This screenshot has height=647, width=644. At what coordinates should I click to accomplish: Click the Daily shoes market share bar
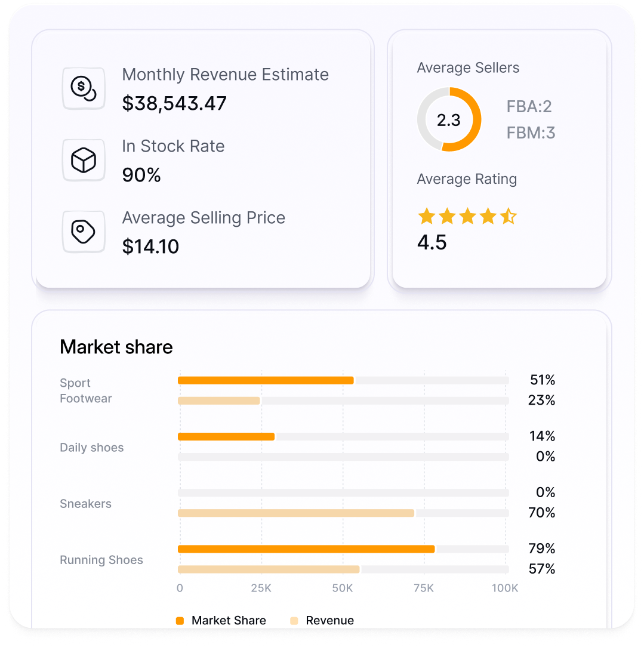click(x=226, y=437)
